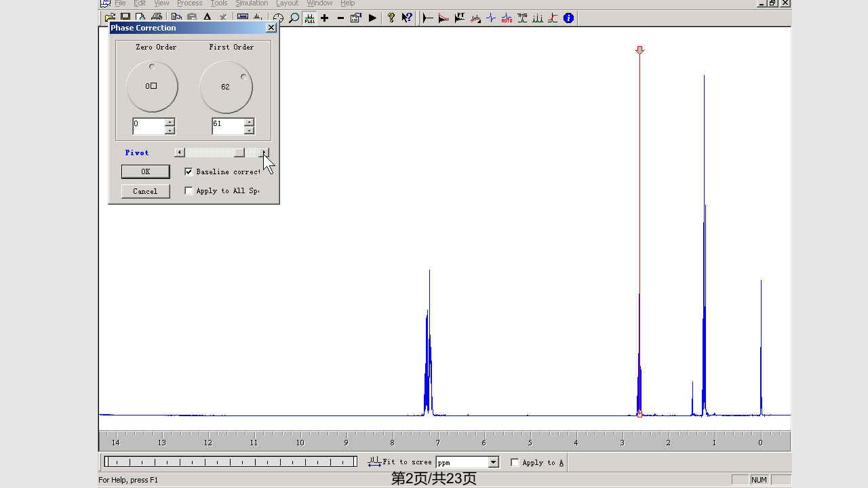The image size is (868, 488).
Task: Click the blue info circle icon
Action: [x=569, y=18]
